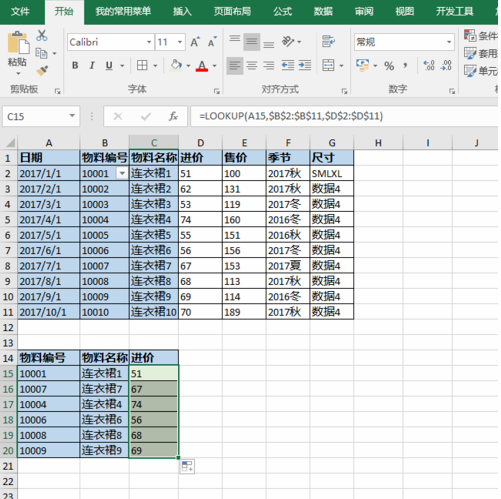Apply percent style format

coord(389,66)
